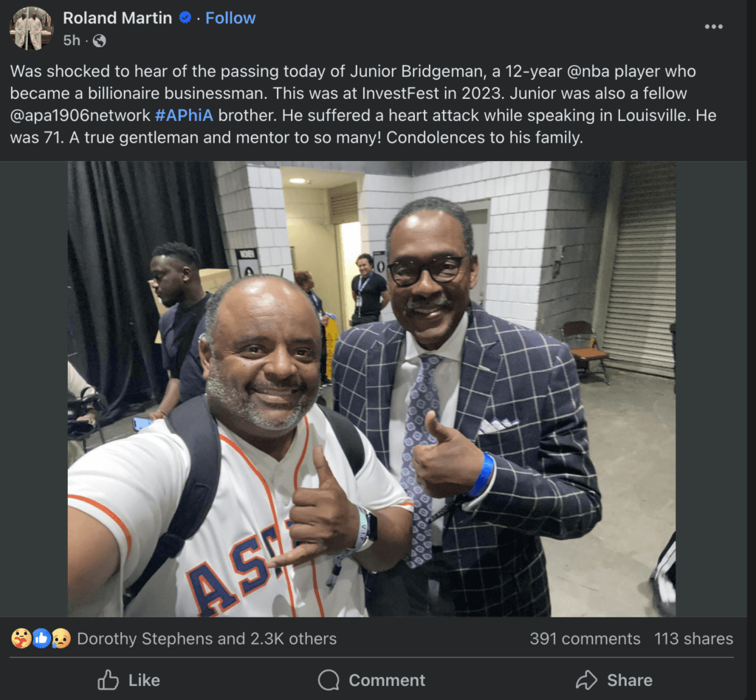The height and width of the screenshot is (700, 756).
Task: Click the Share arrow icon
Action: (x=586, y=680)
